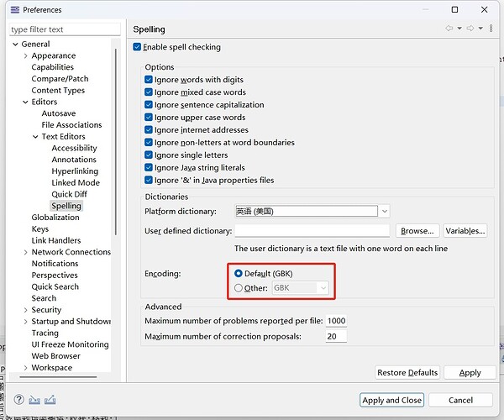Toggle Ignore internet addresses

(x=149, y=130)
